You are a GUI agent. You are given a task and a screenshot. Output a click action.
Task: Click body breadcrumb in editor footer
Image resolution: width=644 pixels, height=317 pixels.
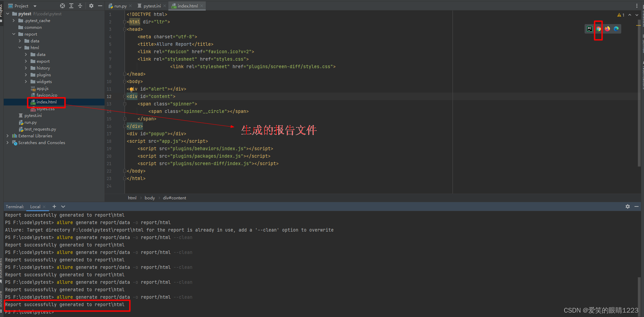[150, 198]
